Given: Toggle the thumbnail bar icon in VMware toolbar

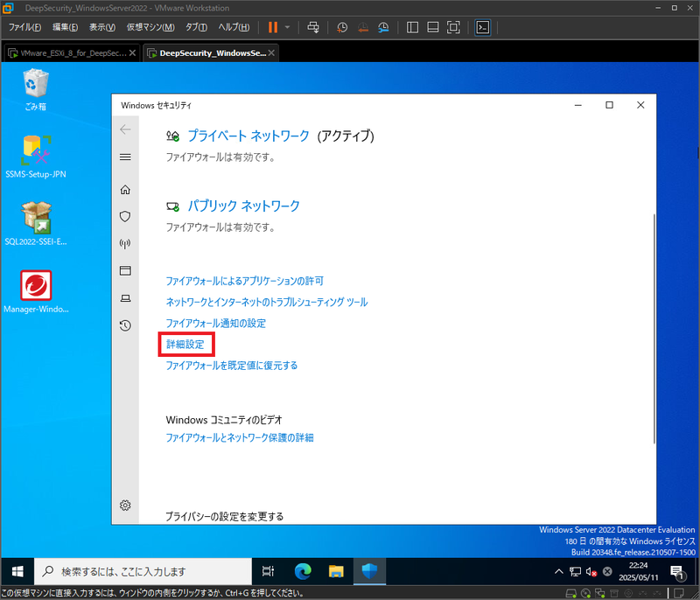Looking at the screenshot, I should (x=432, y=28).
